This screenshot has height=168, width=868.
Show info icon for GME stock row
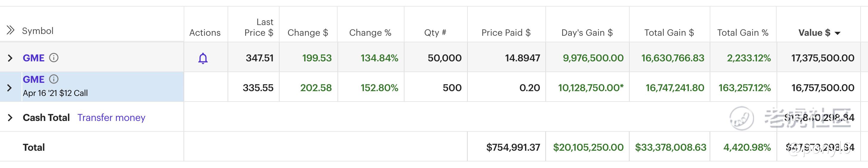click(53, 58)
